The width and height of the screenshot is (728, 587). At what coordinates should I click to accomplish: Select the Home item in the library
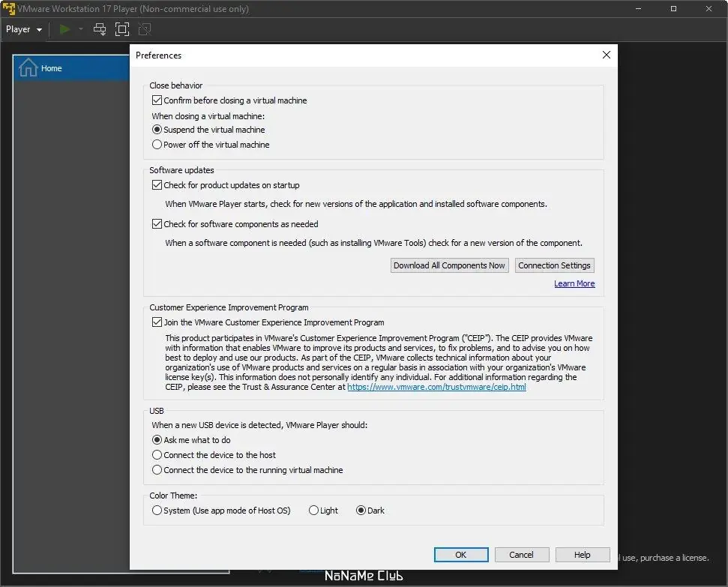[71, 68]
